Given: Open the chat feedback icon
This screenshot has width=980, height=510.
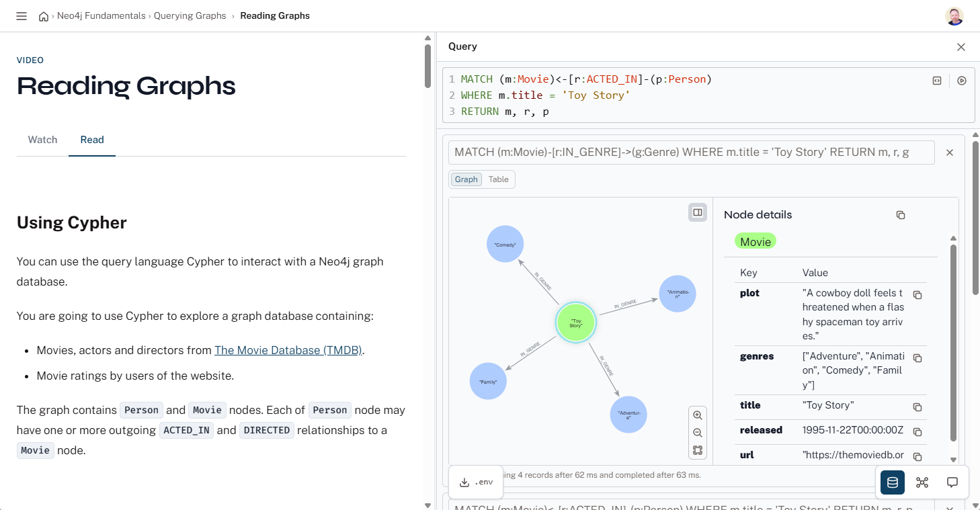Looking at the screenshot, I should pos(952,482).
